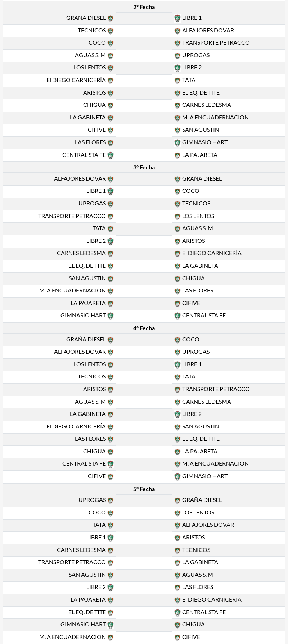
Task: Open the TECNICOS team in 2º Fecha
Action: [92, 31]
